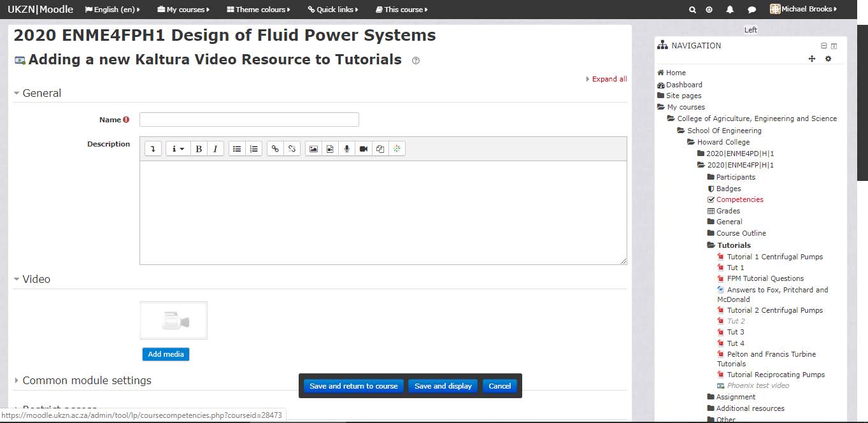This screenshot has height=423, width=868.
Task: Click the Save and display button
Action: [x=443, y=386]
